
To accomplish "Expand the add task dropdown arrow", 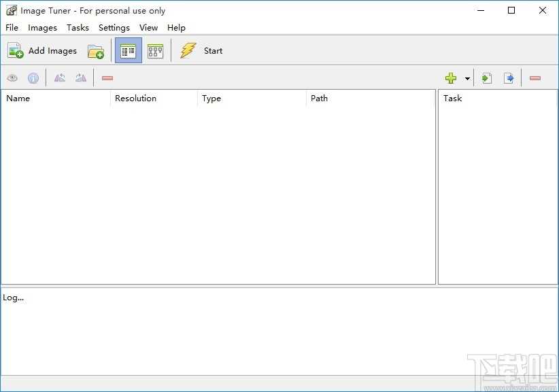I will (467, 79).
